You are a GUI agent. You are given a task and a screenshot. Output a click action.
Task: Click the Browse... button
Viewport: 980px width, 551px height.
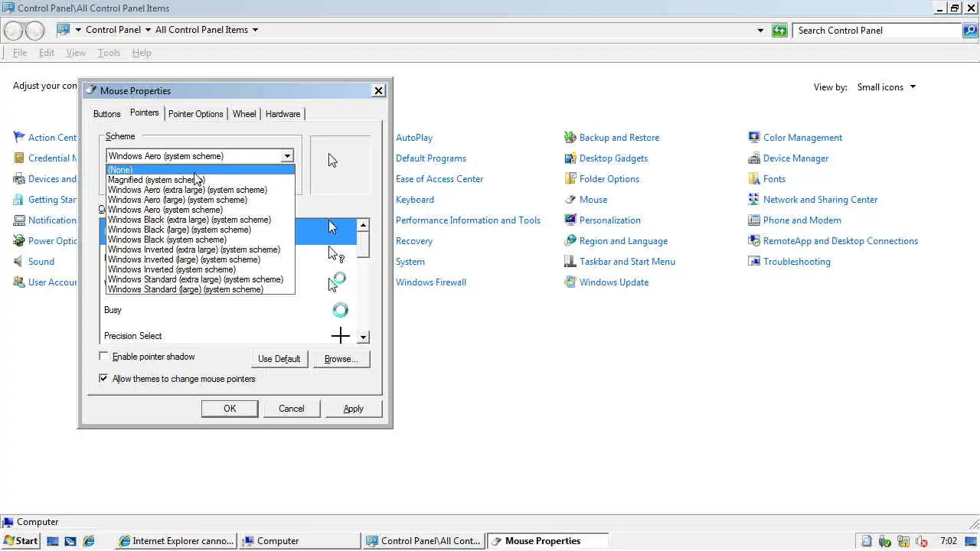[341, 359]
